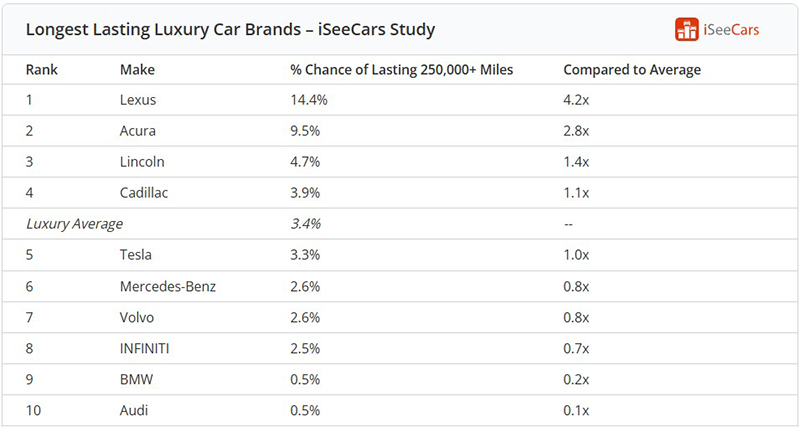Select the Rank column header
The width and height of the screenshot is (800, 427).
pyautogui.click(x=42, y=69)
